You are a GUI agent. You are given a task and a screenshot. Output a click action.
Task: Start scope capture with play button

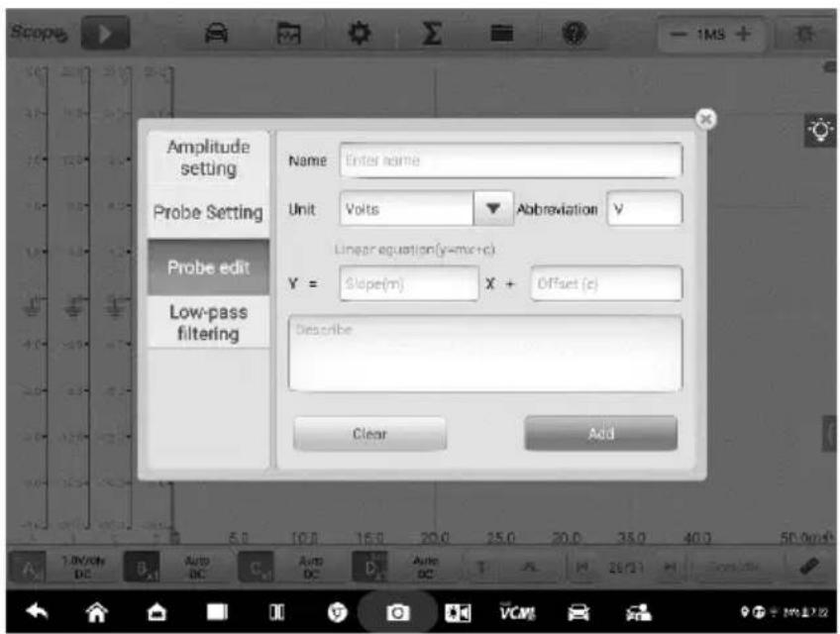click(x=105, y=34)
